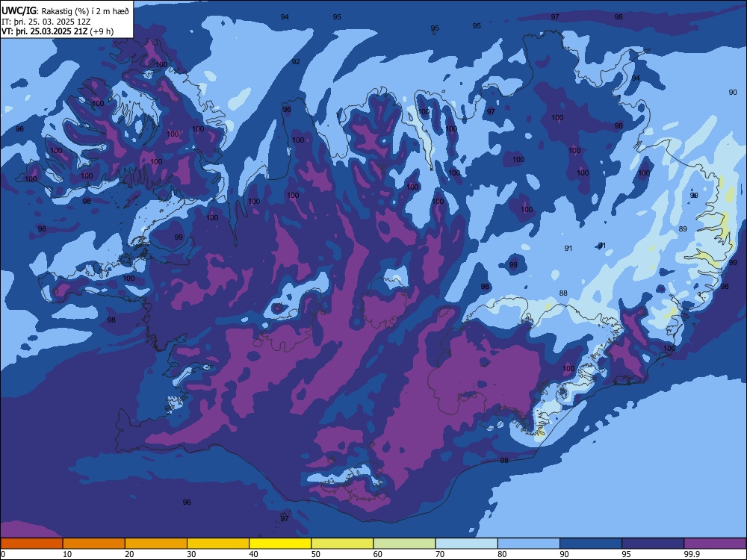Click the 'VT: þri. 25.03.2025 21Z (+9 h)' line
This screenshot has width=747, height=560.
(x=58, y=31)
